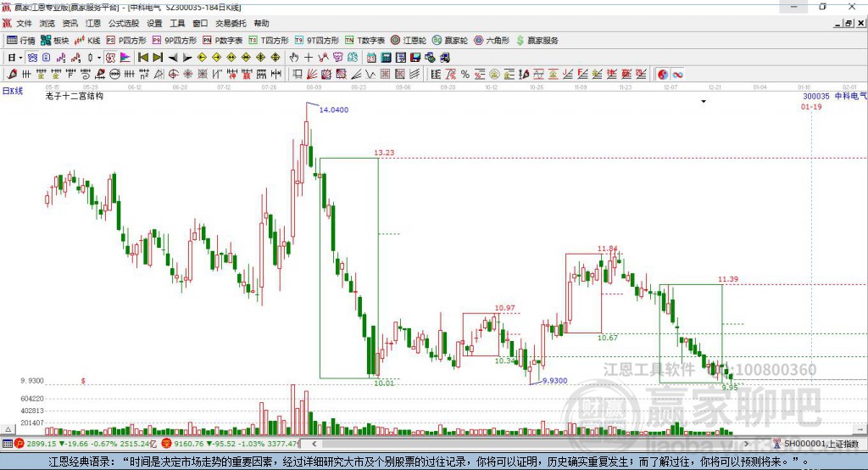
Task: Click the 老子十二宫结构 indicator title
Action: tap(75, 96)
